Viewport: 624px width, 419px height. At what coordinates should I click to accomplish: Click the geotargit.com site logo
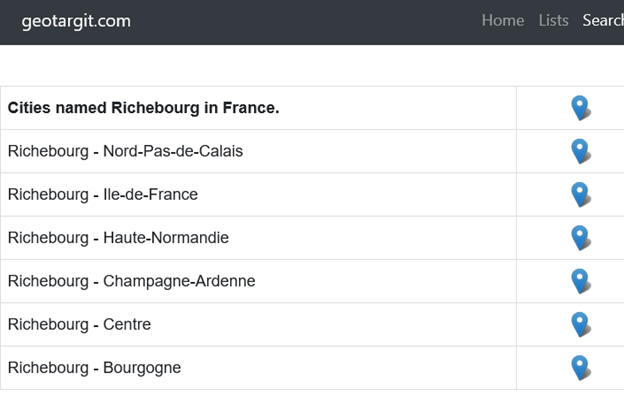[x=76, y=21]
